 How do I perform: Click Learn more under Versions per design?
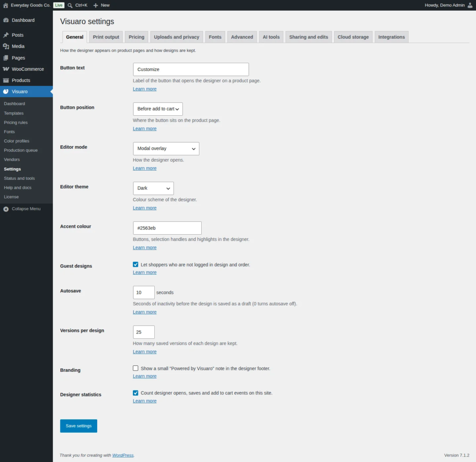145,352
